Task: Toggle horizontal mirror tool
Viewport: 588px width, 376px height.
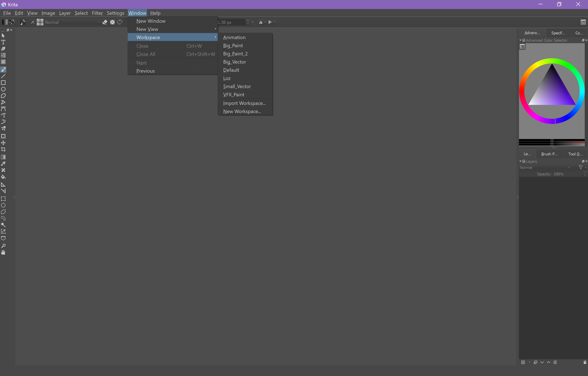Action: [261, 22]
